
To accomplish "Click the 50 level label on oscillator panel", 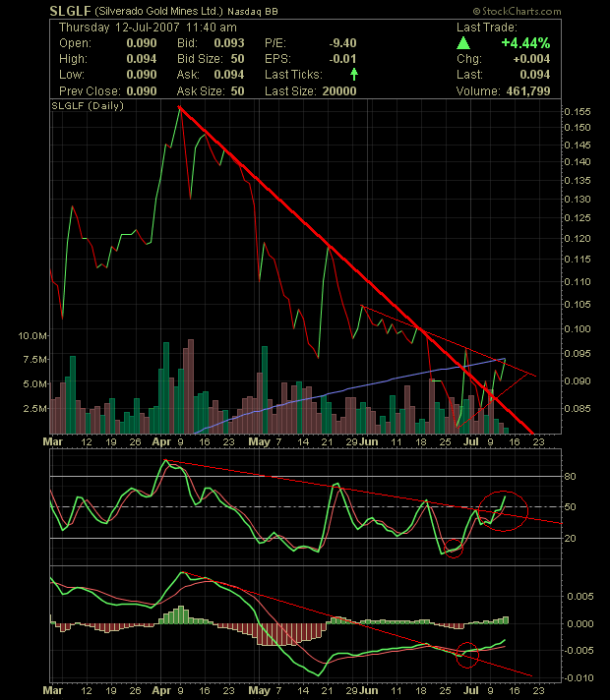I will pyautogui.click(x=571, y=507).
